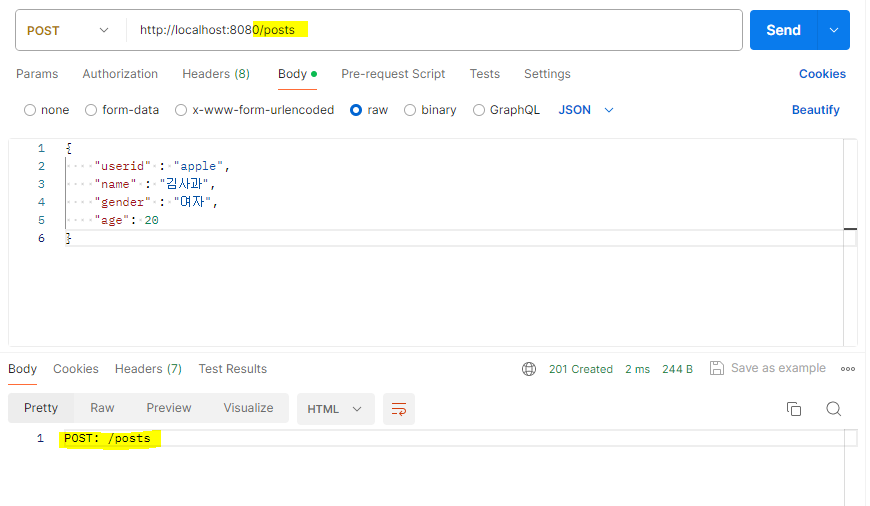Toggle word wrap in response body
The height and width of the screenshot is (506, 870).
(x=399, y=409)
